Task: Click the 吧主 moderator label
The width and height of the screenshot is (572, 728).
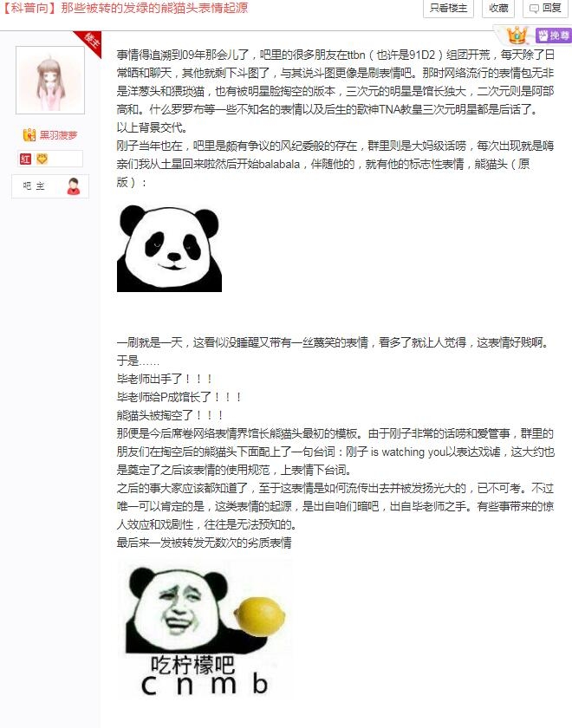Action: [34, 186]
